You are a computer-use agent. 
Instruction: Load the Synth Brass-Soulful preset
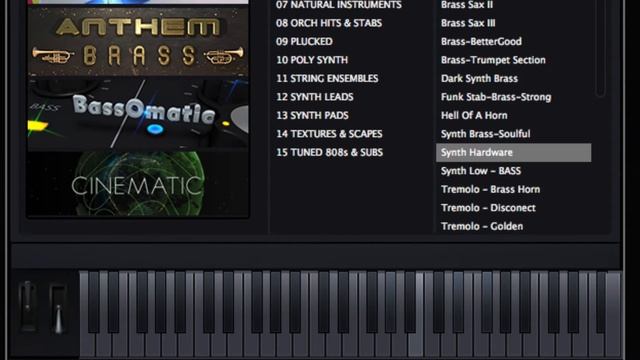tap(485, 134)
